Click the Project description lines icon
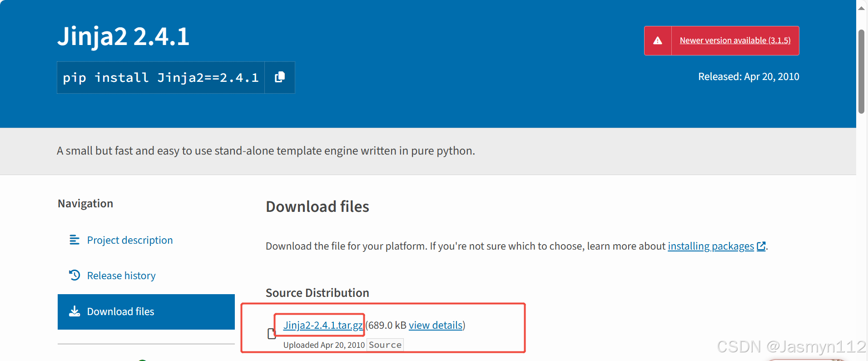 click(x=74, y=240)
